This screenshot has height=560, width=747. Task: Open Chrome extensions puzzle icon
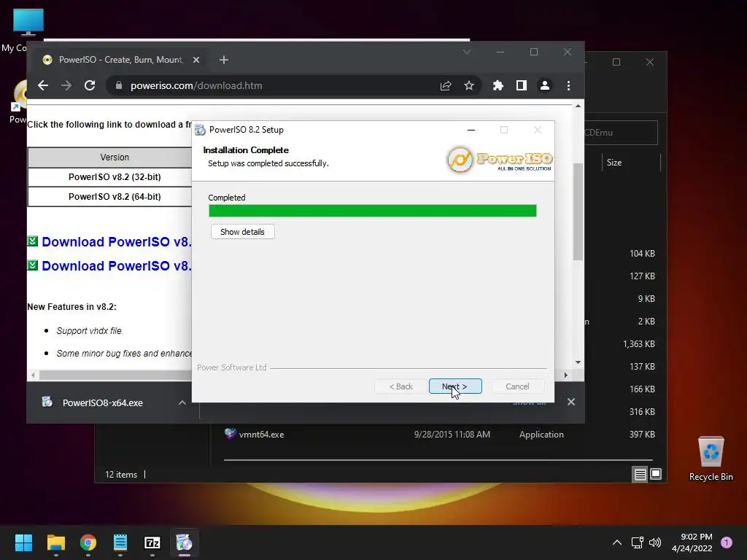(x=498, y=86)
